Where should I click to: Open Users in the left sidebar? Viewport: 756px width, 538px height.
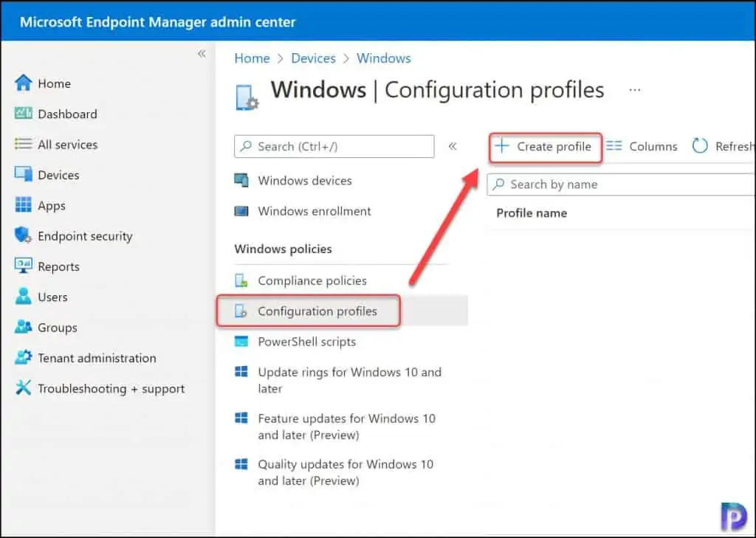[52, 297]
